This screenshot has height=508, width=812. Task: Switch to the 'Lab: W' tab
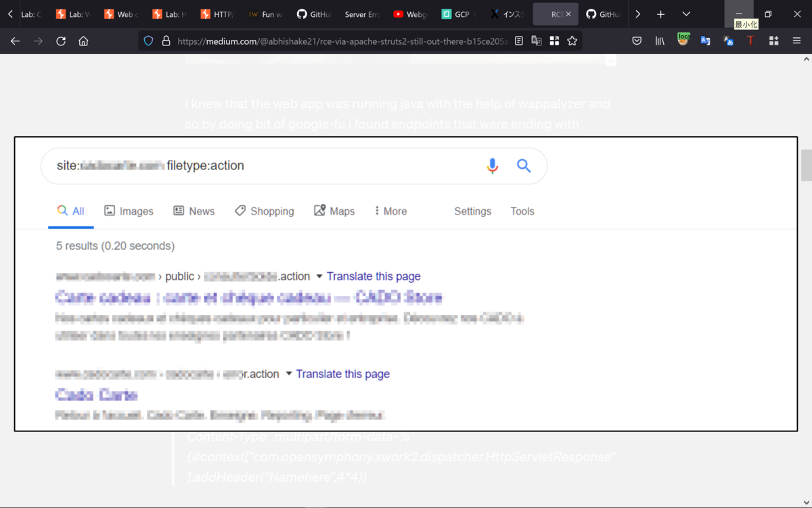click(x=73, y=14)
